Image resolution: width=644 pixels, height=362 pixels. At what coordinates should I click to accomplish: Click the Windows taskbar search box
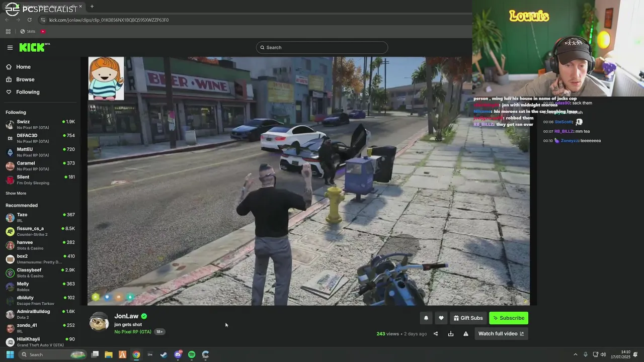pos(53,354)
